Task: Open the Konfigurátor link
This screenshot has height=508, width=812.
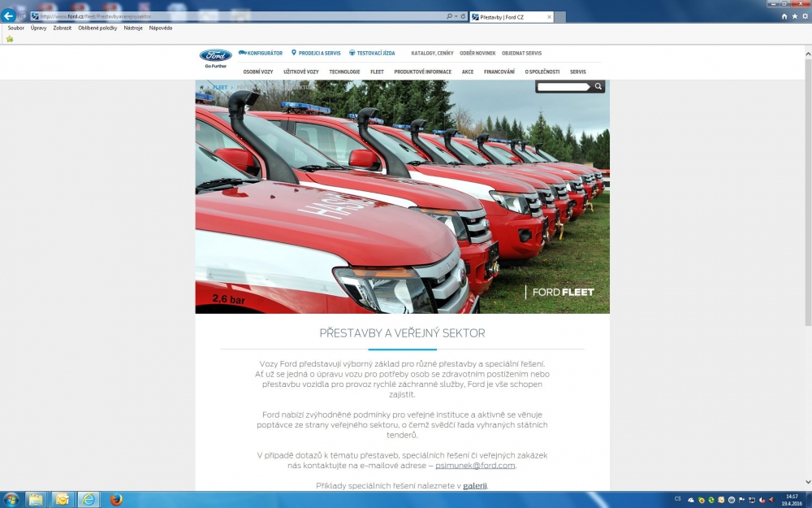Action: 261,53
